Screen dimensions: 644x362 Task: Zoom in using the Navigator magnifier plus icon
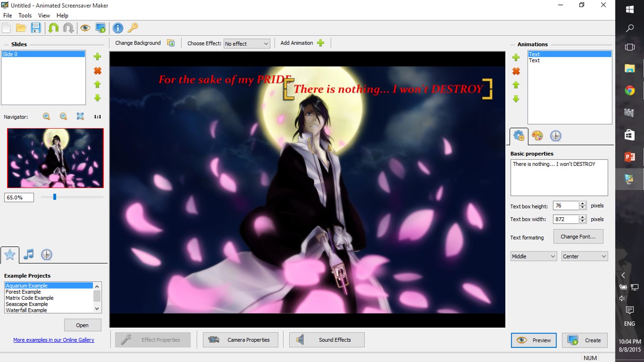click(x=46, y=117)
